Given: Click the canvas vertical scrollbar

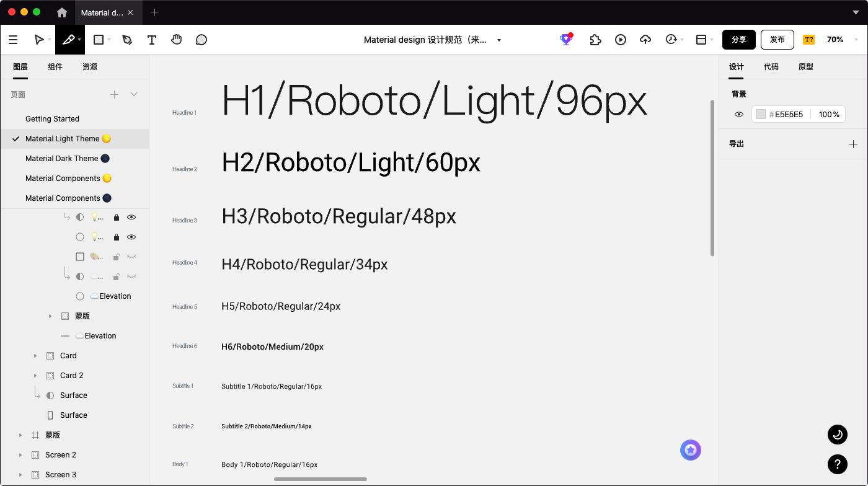Looking at the screenshot, I should coord(712,178).
